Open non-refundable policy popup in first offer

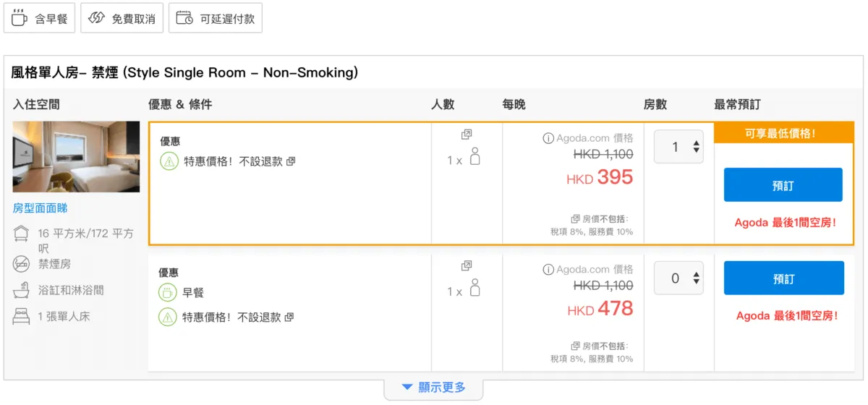pyautogui.click(x=291, y=161)
